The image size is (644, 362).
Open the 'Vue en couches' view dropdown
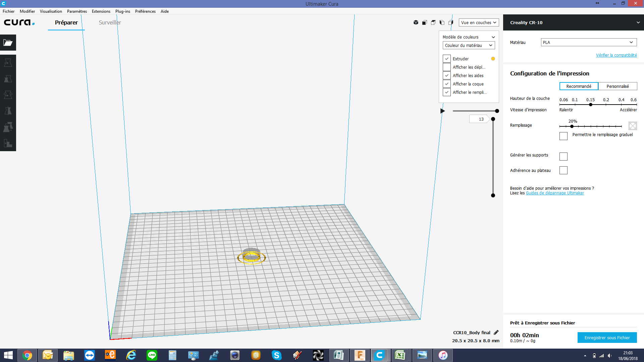click(479, 22)
